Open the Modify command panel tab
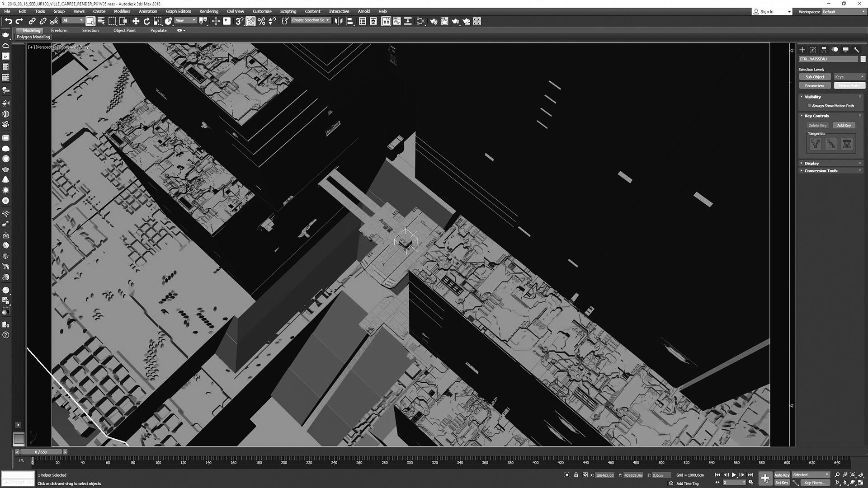Image resolution: width=868 pixels, height=488 pixels. (x=813, y=50)
